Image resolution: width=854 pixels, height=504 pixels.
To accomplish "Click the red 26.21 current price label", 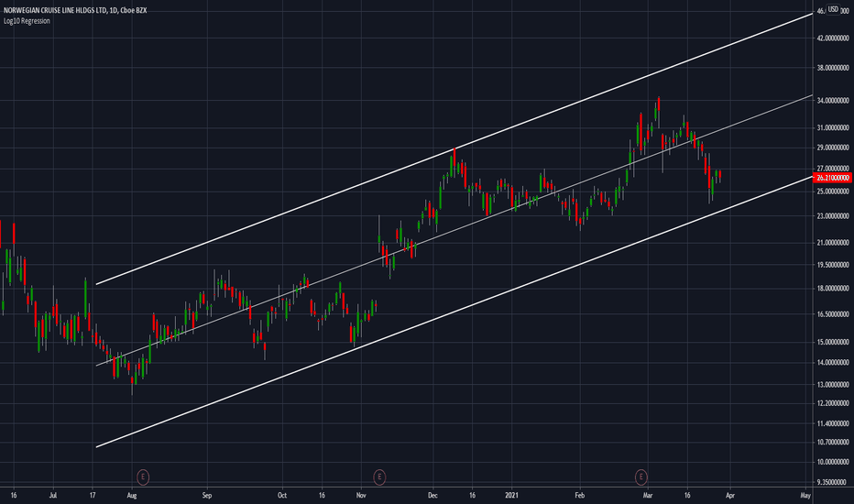I will 833,178.
